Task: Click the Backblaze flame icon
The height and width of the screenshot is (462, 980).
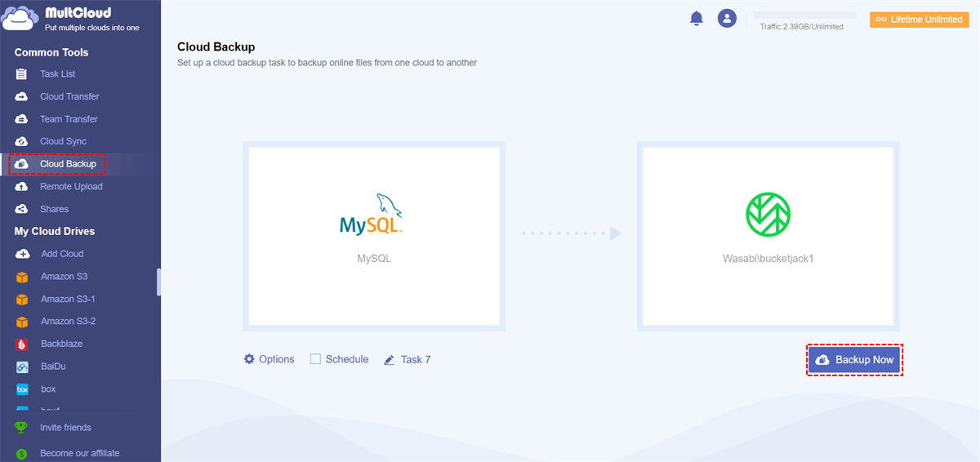Action: (x=22, y=344)
